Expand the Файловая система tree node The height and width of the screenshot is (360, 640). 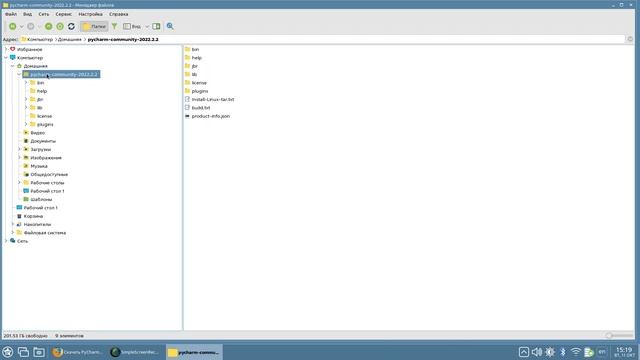tap(13, 233)
